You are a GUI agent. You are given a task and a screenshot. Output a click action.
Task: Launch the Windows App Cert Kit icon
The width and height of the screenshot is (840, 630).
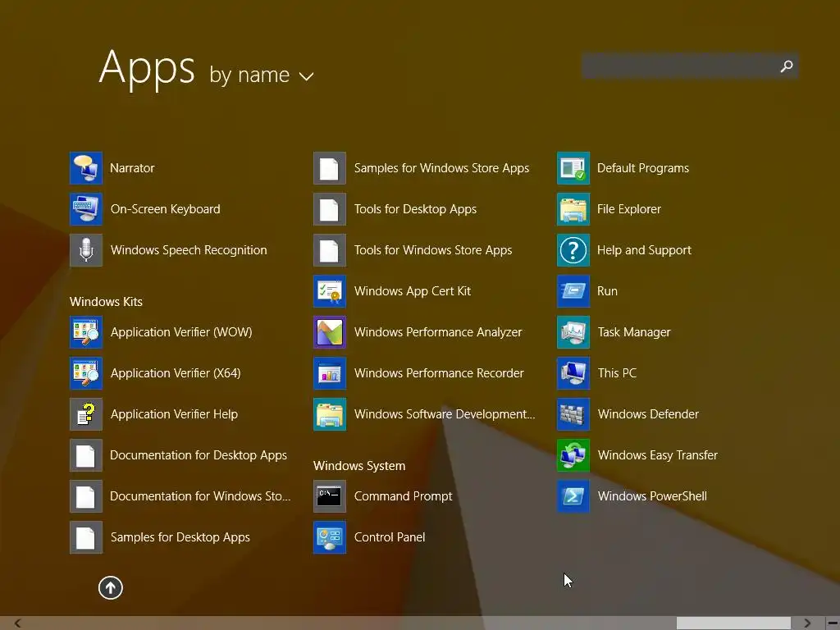tap(330, 291)
